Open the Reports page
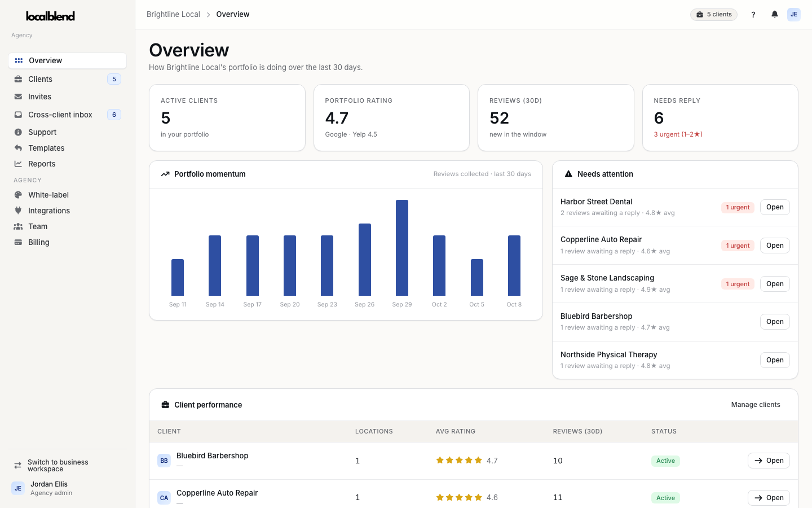This screenshot has width=812, height=508. coord(67,164)
